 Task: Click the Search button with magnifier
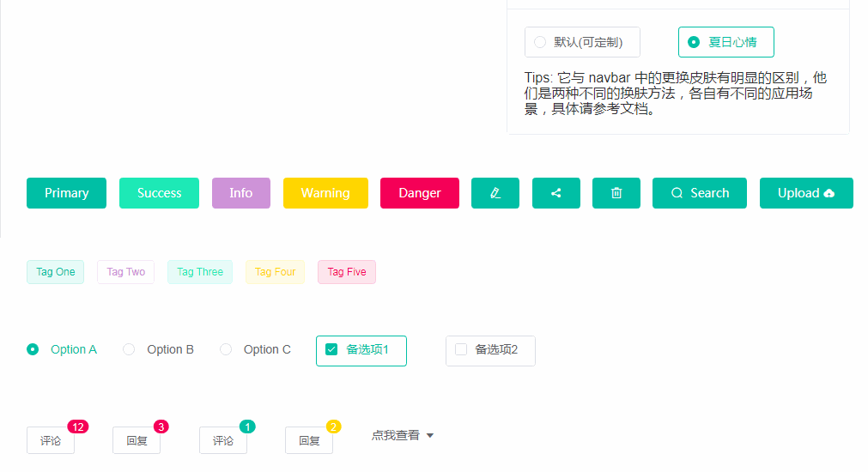pos(699,193)
